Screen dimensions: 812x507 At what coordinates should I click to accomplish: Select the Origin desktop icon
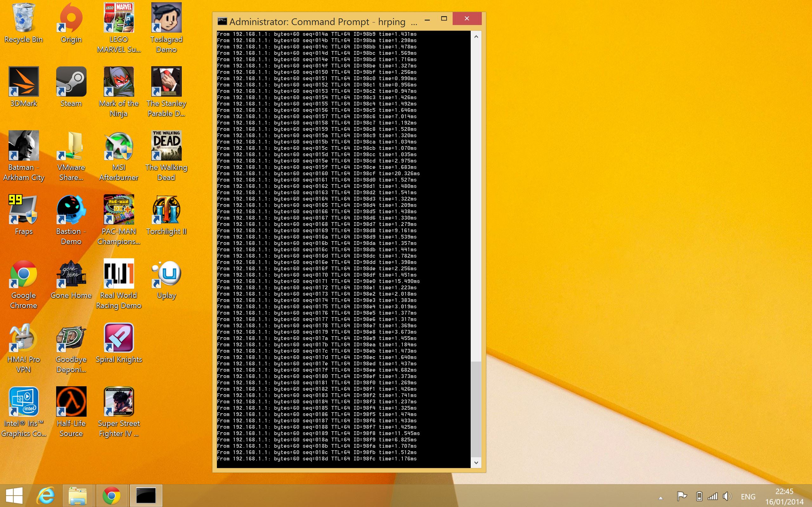coord(71,18)
